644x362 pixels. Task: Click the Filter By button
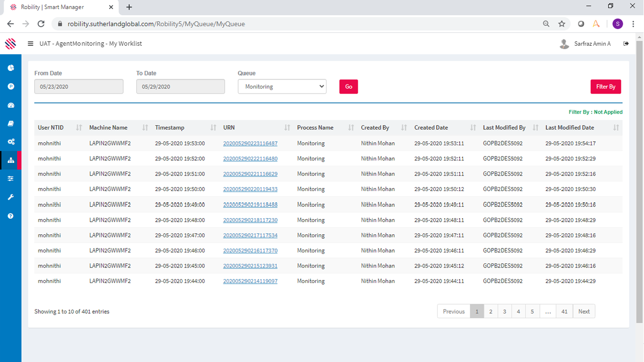coord(606,86)
